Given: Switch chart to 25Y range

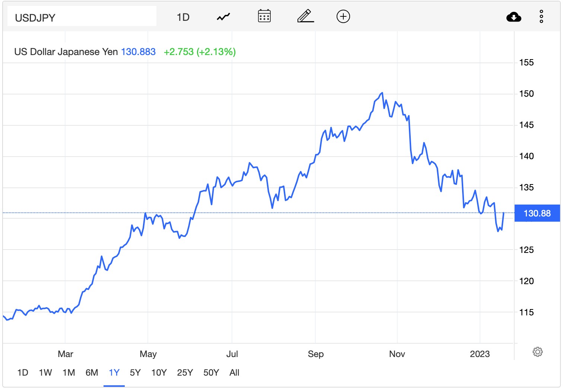Looking at the screenshot, I should (x=185, y=373).
